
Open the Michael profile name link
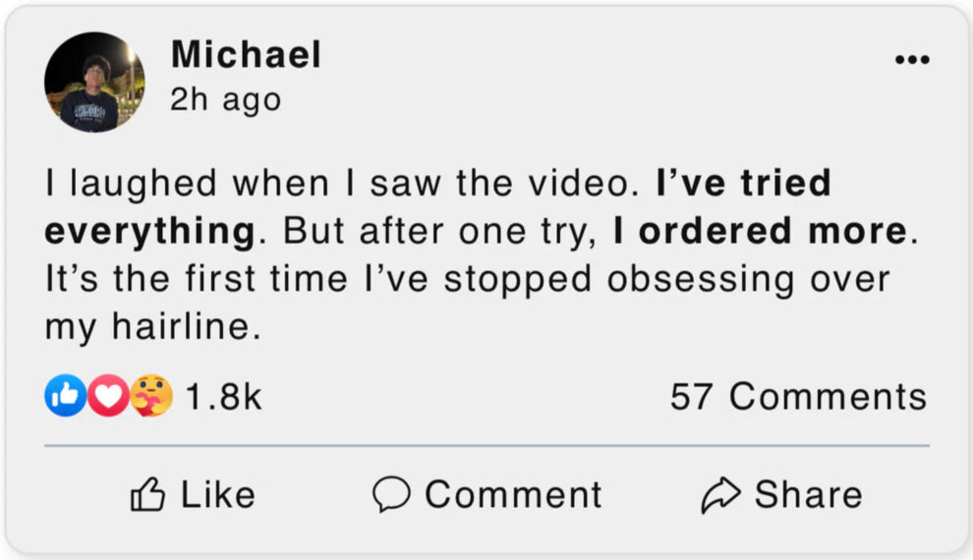point(246,54)
